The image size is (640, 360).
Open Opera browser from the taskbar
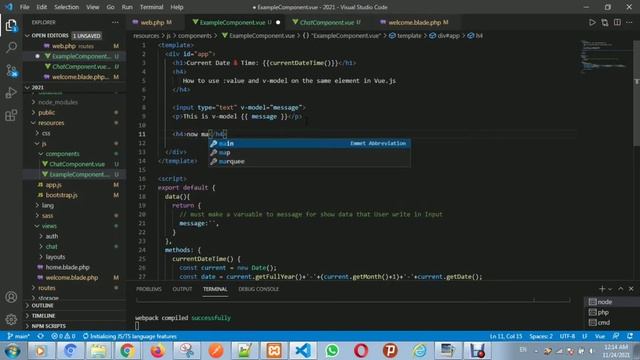(x=361, y=351)
